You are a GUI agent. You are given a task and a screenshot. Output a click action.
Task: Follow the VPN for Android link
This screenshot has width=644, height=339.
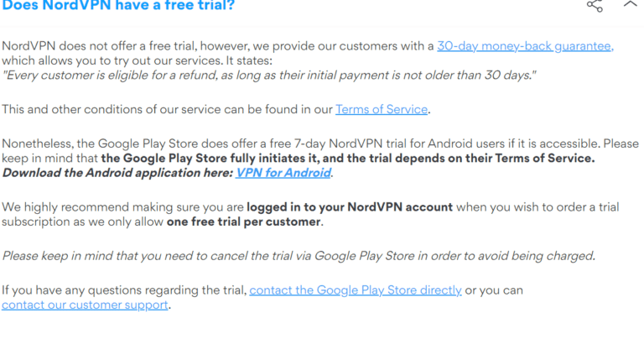click(x=283, y=173)
